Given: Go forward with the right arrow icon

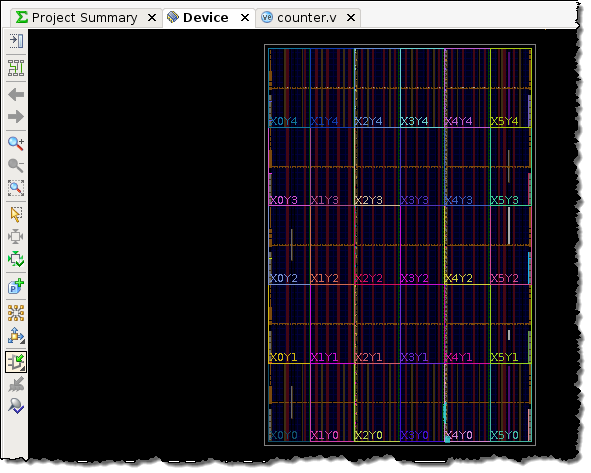Looking at the screenshot, I should click(16, 117).
